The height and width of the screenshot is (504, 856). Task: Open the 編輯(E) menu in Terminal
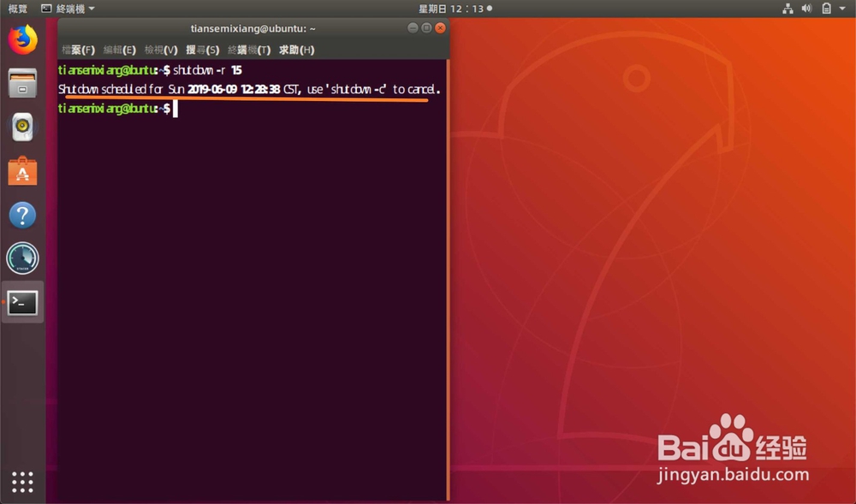click(x=119, y=50)
